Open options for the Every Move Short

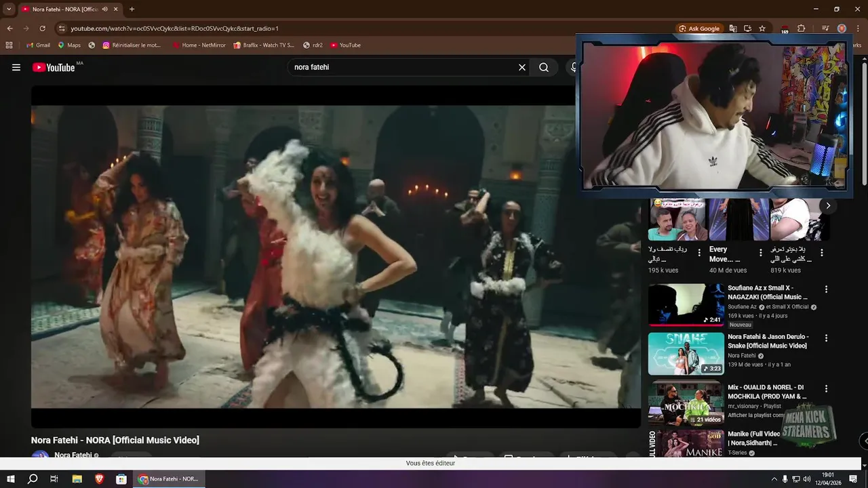pos(761,253)
